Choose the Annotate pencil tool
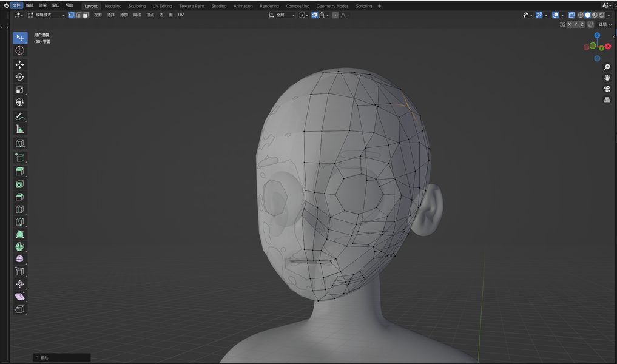 (x=20, y=116)
